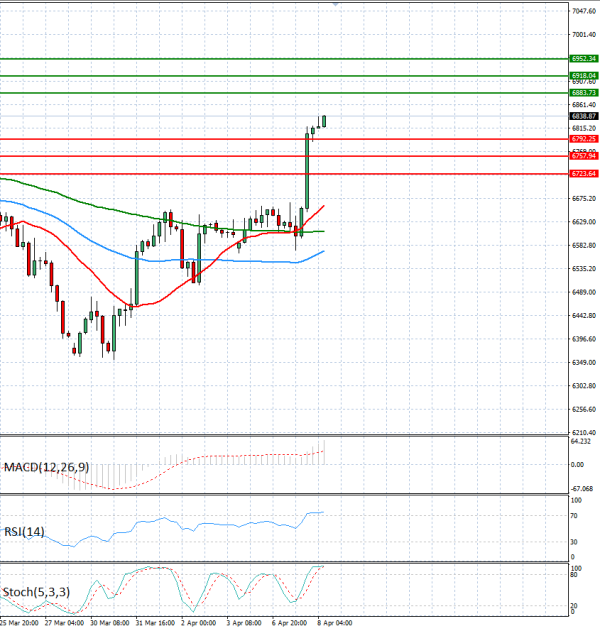This screenshot has height=631, width=600.
Task: Click the 6210.40 price on the axis
Action: click(583, 432)
